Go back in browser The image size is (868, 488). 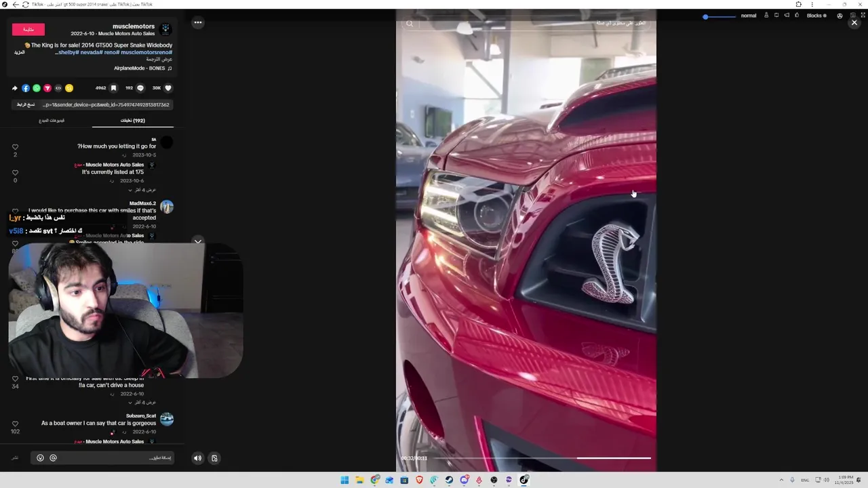[16, 4]
